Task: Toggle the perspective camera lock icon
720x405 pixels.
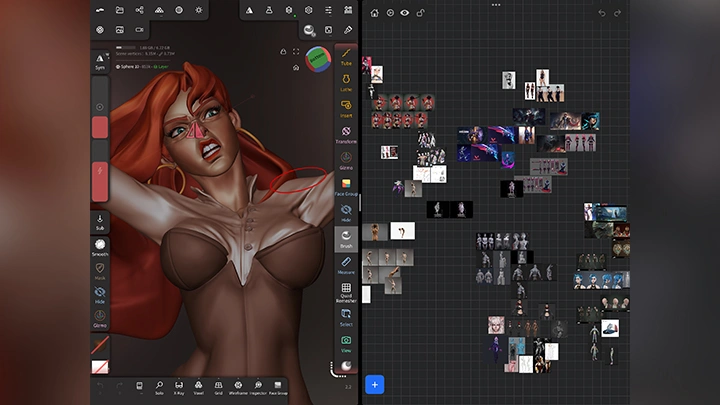Action: click(283, 51)
